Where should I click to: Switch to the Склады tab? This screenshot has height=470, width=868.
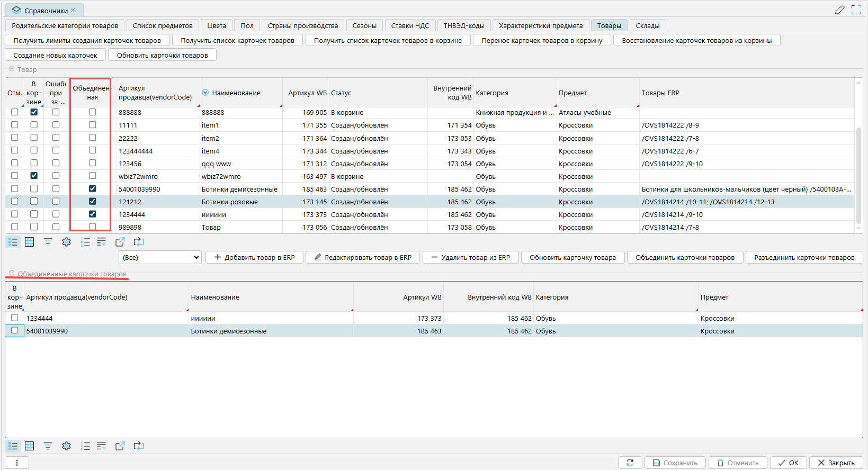point(647,25)
